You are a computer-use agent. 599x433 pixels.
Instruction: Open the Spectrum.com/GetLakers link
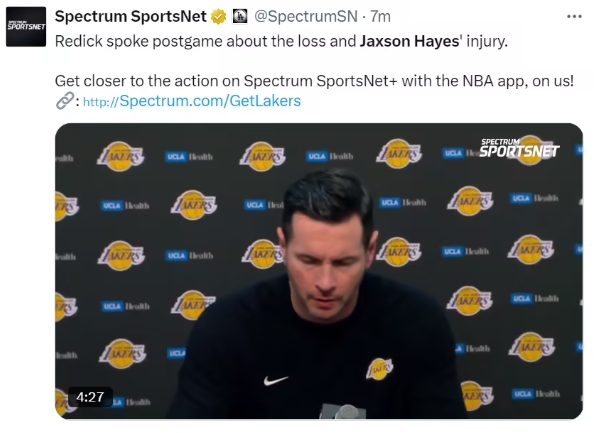tap(192, 101)
